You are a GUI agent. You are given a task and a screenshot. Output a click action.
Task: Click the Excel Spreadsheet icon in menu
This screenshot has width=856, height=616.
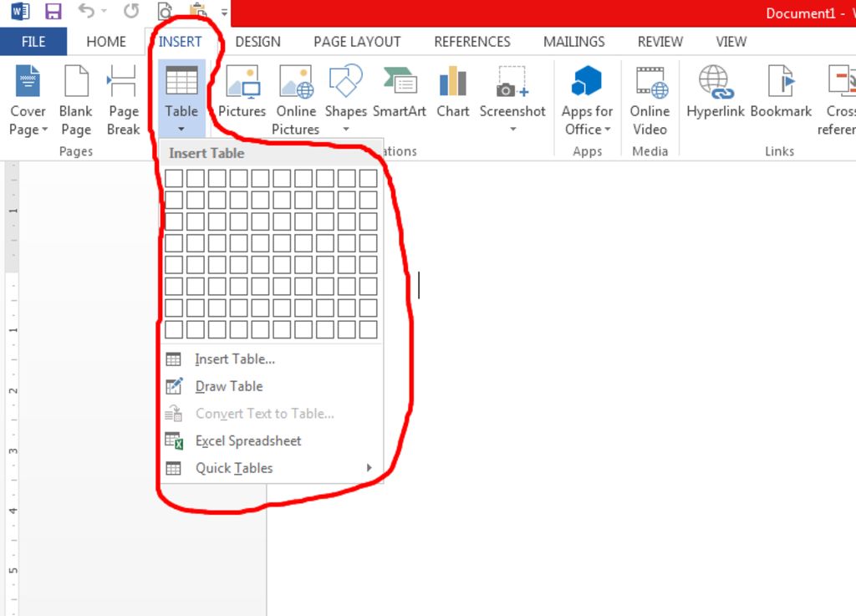(x=174, y=440)
